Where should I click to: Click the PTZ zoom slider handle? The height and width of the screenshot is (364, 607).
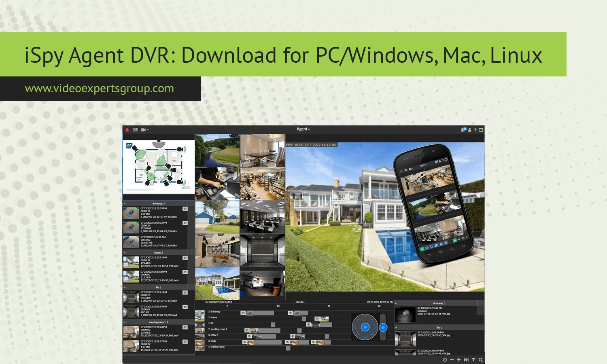coord(383,327)
